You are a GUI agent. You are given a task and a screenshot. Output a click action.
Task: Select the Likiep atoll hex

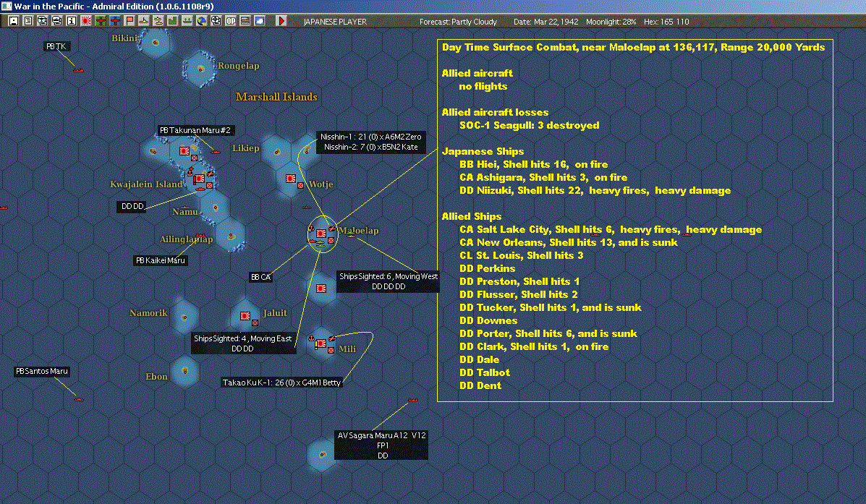coord(276,152)
